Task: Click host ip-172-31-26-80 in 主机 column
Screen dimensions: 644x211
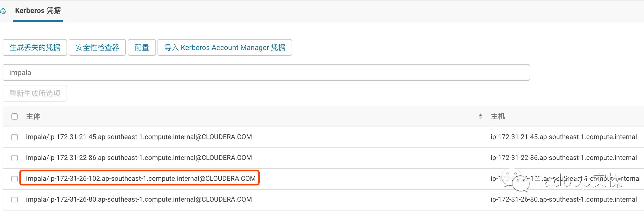Action: click(x=563, y=200)
